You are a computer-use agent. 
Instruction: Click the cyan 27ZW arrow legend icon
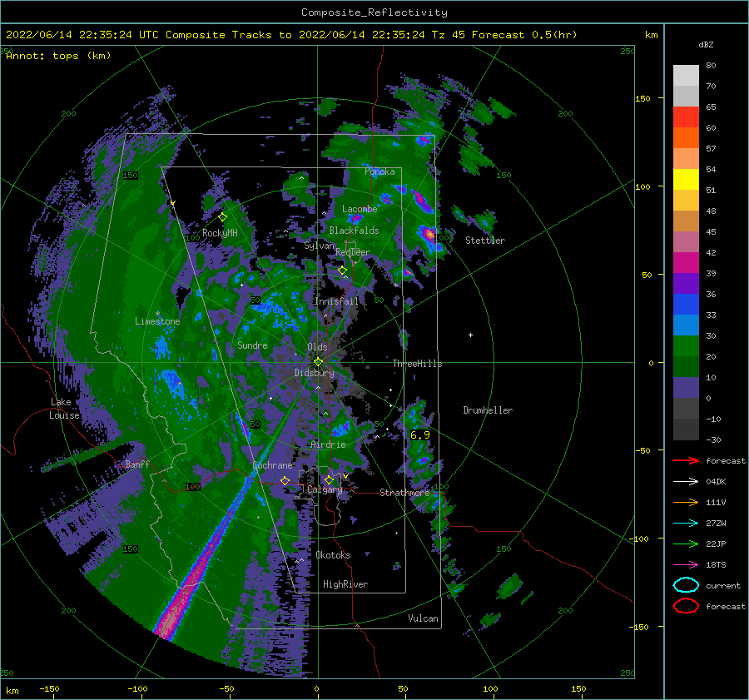[x=686, y=524]
